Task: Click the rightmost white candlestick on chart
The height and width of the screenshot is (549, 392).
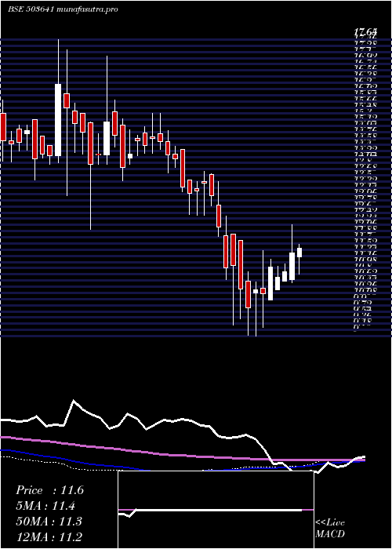Action: (299, 253)
